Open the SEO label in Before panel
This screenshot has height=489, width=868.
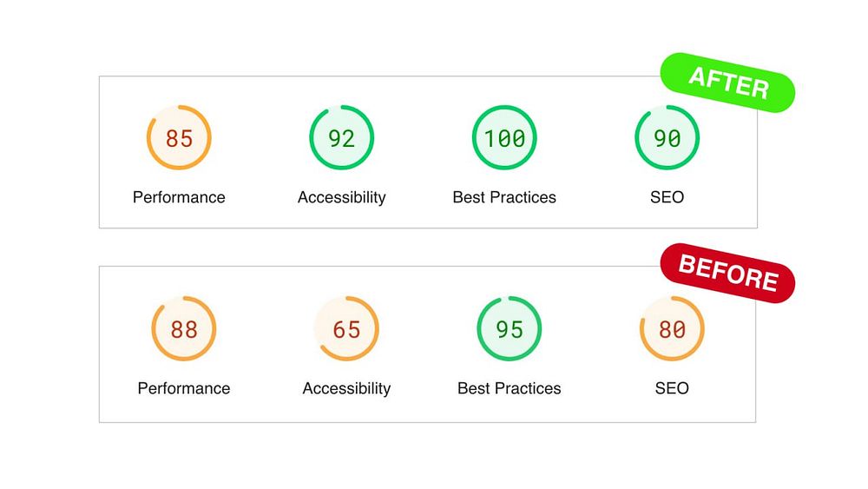672,388
